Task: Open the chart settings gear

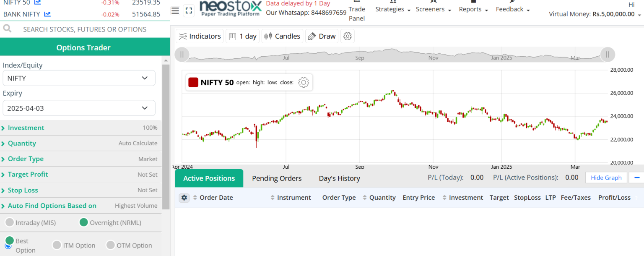Action: [x=347, y=36]
